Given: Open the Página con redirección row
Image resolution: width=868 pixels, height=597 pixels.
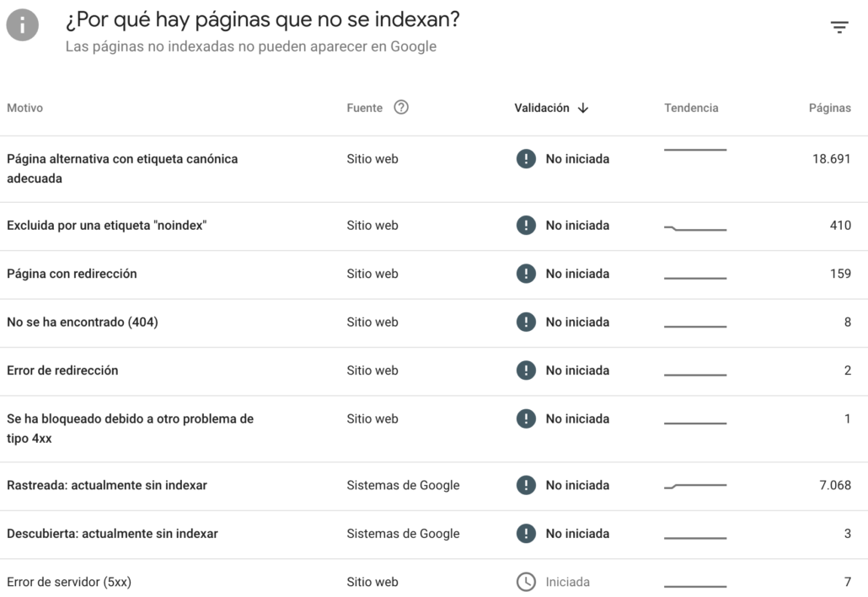Looking at the screenshot, I should click(x=72, y=274).
